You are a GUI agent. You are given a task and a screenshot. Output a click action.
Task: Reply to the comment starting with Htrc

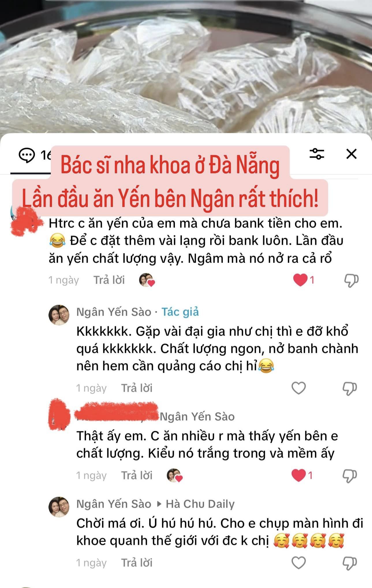[x=109, y=280]
